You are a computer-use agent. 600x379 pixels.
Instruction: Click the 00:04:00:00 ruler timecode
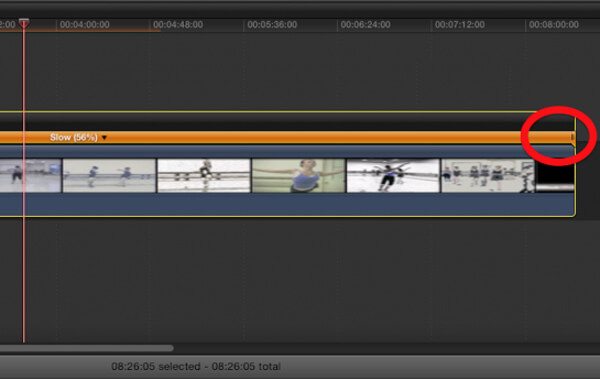(85, 25)
